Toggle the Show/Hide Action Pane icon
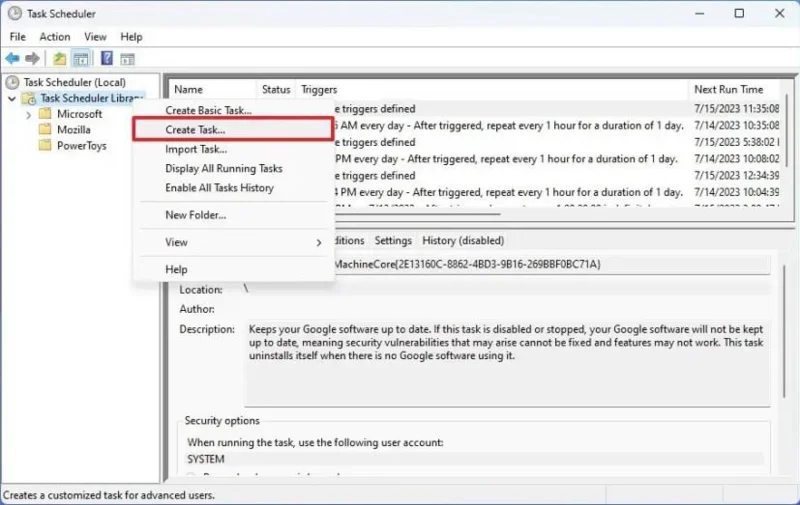The height and width of the screenshot is (505, 800). point(128,59)
